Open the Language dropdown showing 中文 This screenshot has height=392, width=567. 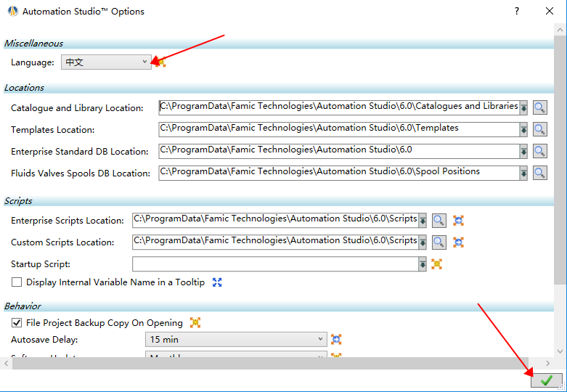click(106, 62)
